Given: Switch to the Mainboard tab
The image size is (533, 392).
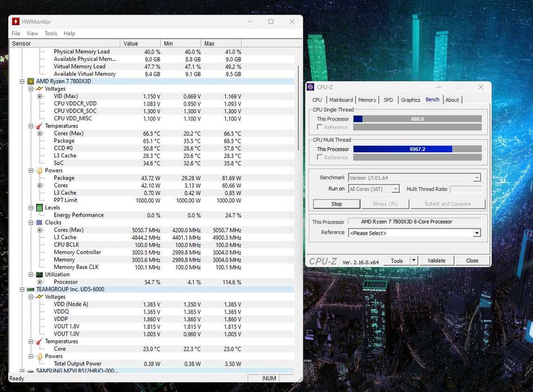Looking at the screenshot, I should pos(341,100).
